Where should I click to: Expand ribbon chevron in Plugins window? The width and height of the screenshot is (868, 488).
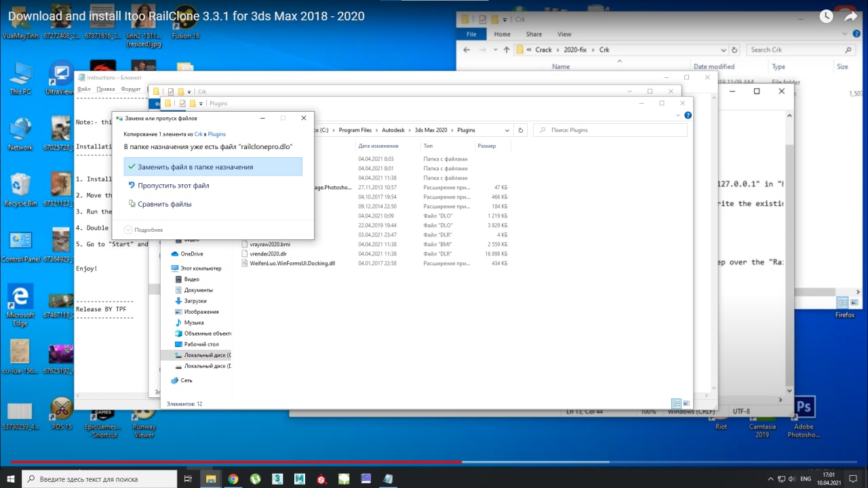click(677, 115)
